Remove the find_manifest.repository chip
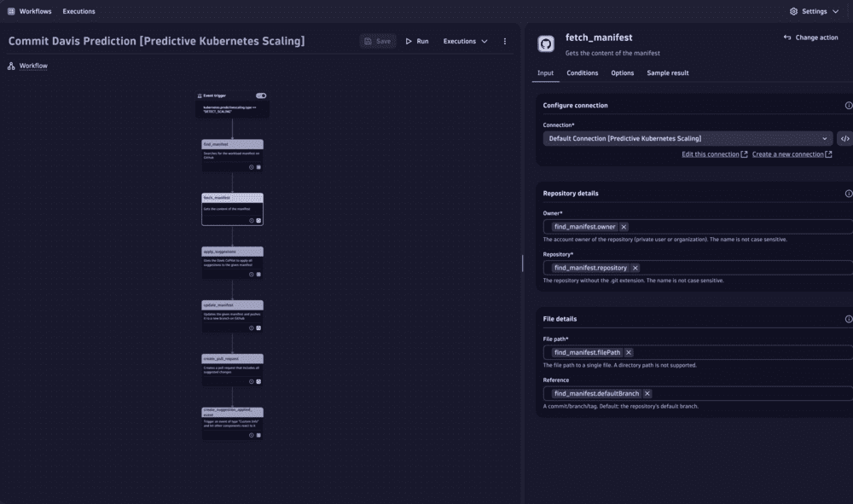This screenshot has height=504, width=853. point(635,268)
